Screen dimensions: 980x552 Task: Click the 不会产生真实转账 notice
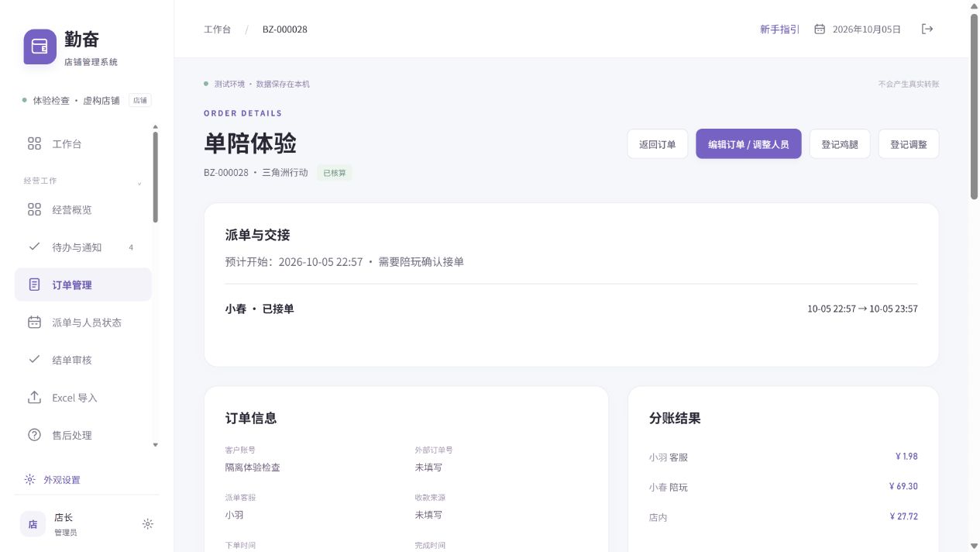click(909, 84)
